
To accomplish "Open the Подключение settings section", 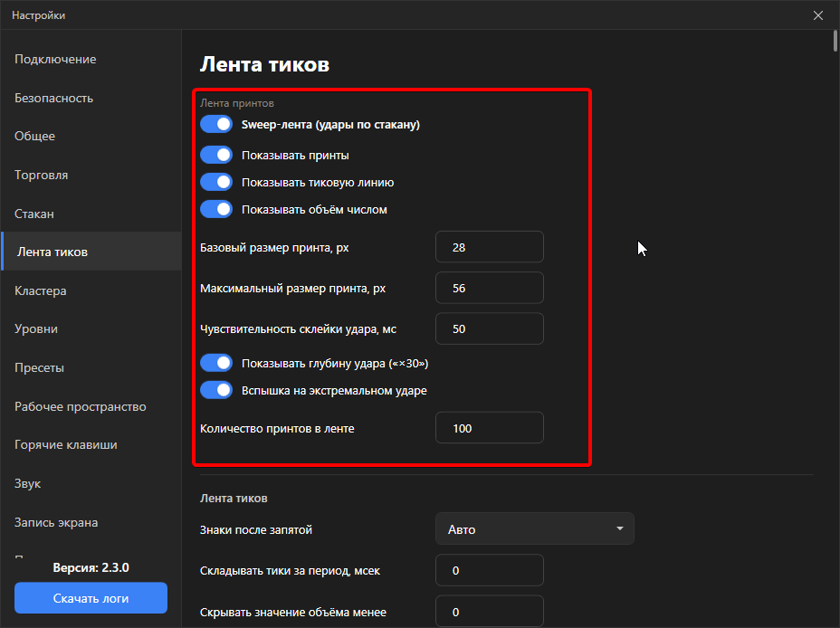I will coord(91,59).
